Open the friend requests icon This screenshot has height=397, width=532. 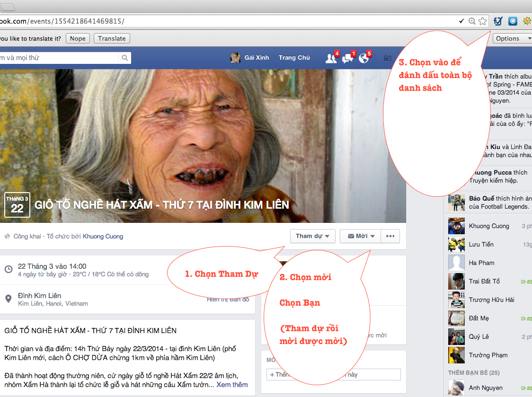coord(331,58)
